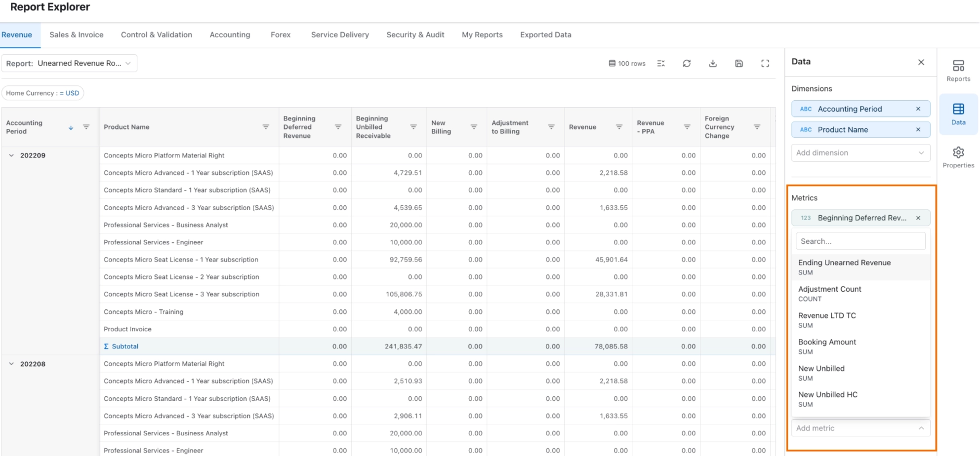Screen dimensions: 980x456
Task: Filter the Product Name column
Action: point(266,127)
